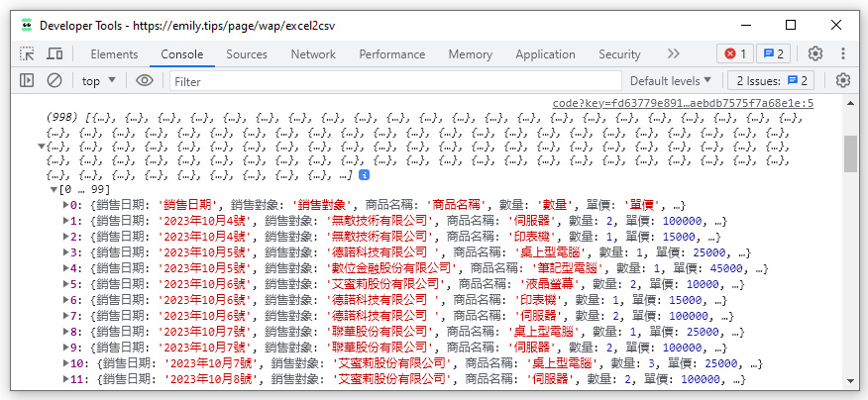Open the code?key source link

(683, 103)
